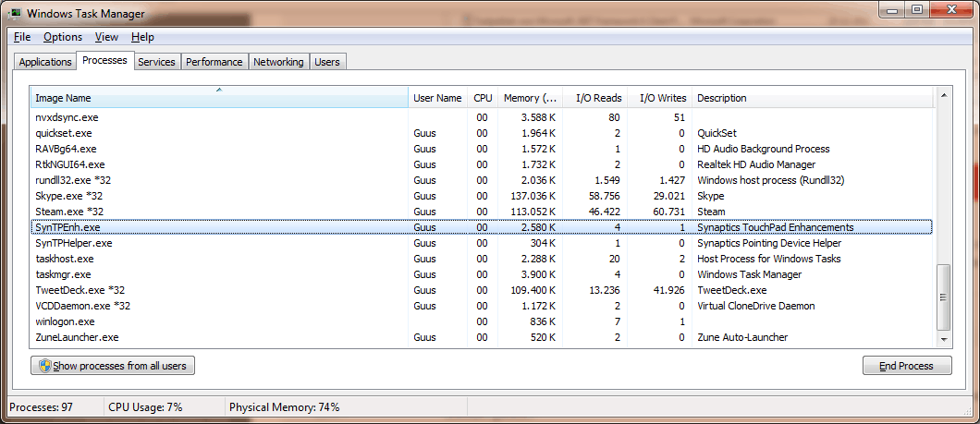Open the File menu
Image resolution: width=980 pixels, height=424 pixels.
[22, 37]
